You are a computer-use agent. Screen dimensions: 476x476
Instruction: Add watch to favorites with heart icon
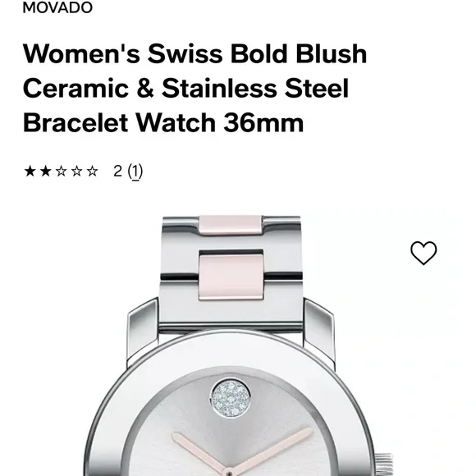(423, 253)
